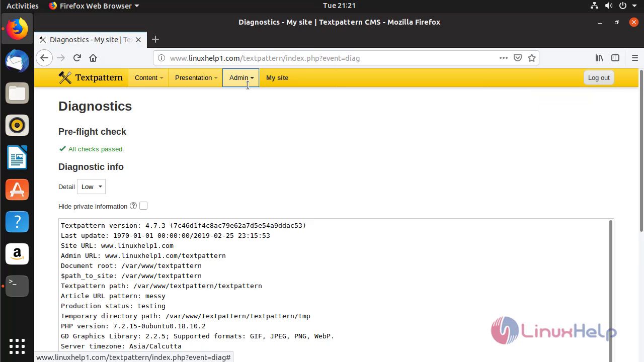The width and height of the screenshot is (644, 362).
Task: Click 'Server timezone: Asia/Calcutta' line
Action: pyautogui.click(x=121, y=346)
